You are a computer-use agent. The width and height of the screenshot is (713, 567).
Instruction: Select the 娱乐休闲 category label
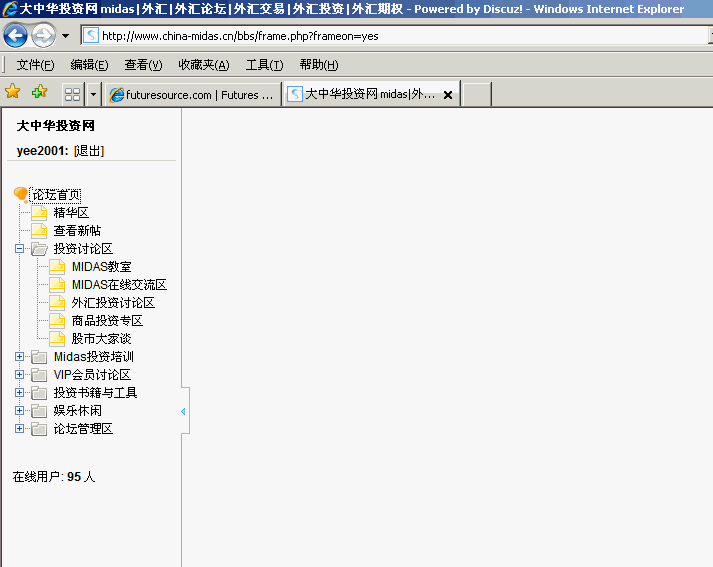(x=78, y=411)
